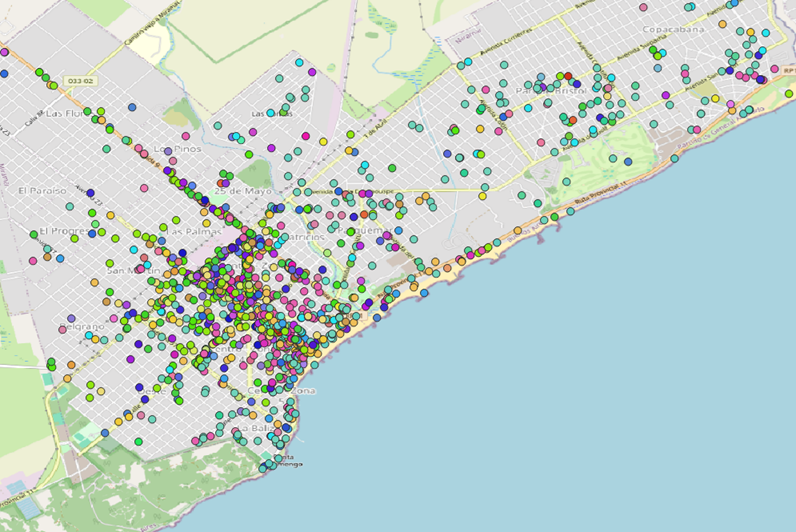Click the Los Pinos neighborhood label
Image resolution: width=796 pixels, height=532 pixels.
click(x=178, y=149)
